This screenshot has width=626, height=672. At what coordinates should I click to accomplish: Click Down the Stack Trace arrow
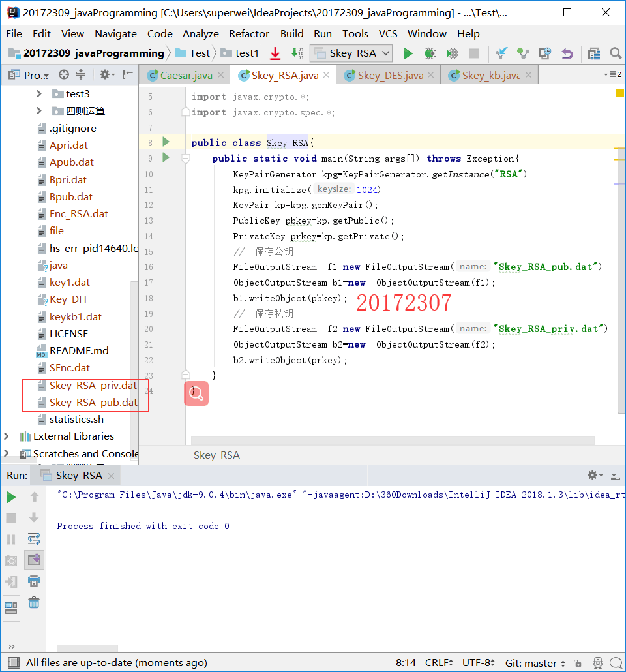click(35, 517)
